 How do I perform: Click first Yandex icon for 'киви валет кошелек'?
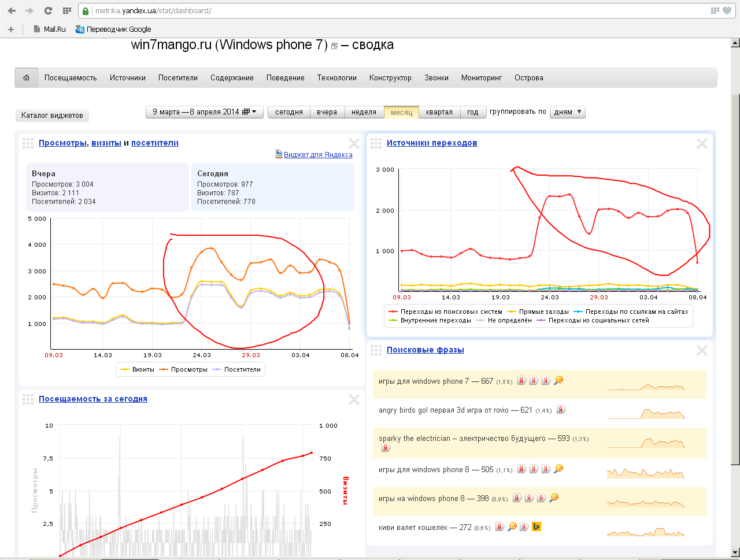click(499, 526)
